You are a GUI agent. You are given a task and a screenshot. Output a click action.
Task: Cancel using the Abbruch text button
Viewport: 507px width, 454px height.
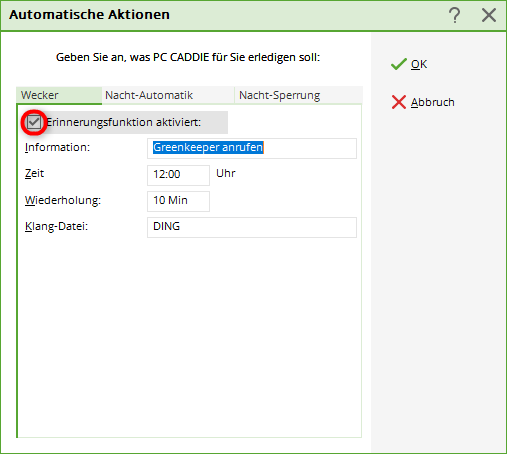point(432,102)
